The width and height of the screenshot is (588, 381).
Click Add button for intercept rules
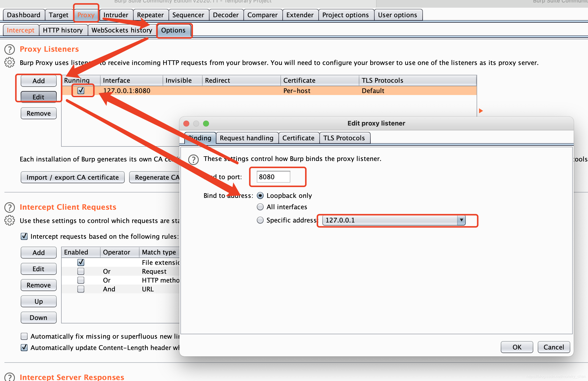[38, 253]
